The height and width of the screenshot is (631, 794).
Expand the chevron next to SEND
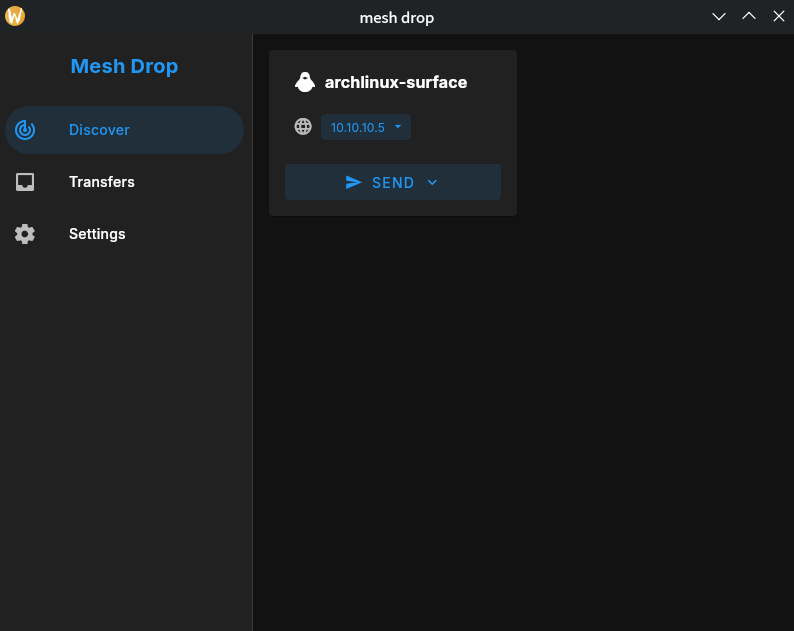click(x=432, y=182)
